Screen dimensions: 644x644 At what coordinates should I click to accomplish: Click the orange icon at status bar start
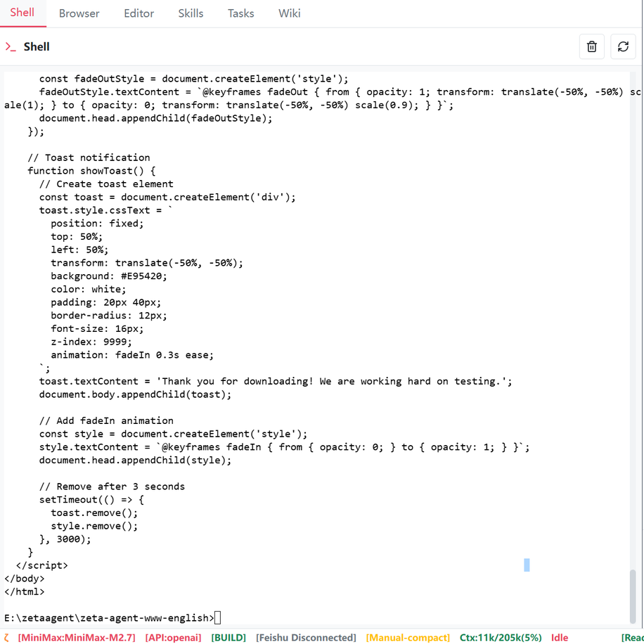[6, 637]
